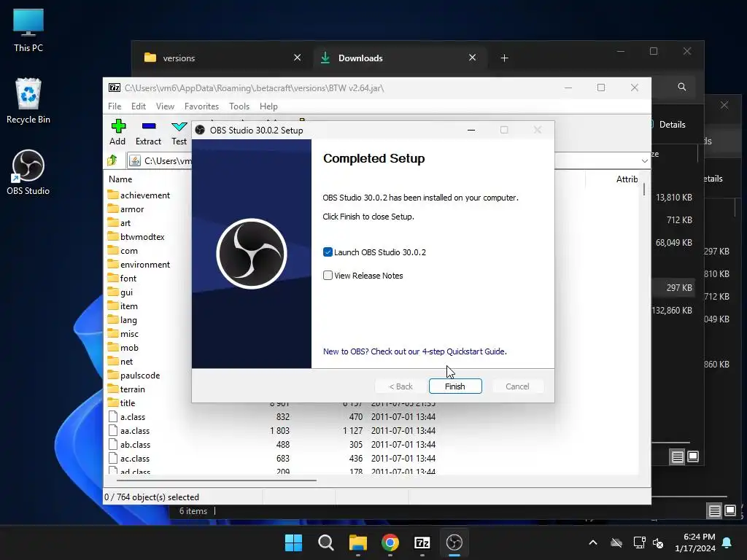
Task: Sort by Name column header in 7-Zip
Action: (x=120, y=179)
